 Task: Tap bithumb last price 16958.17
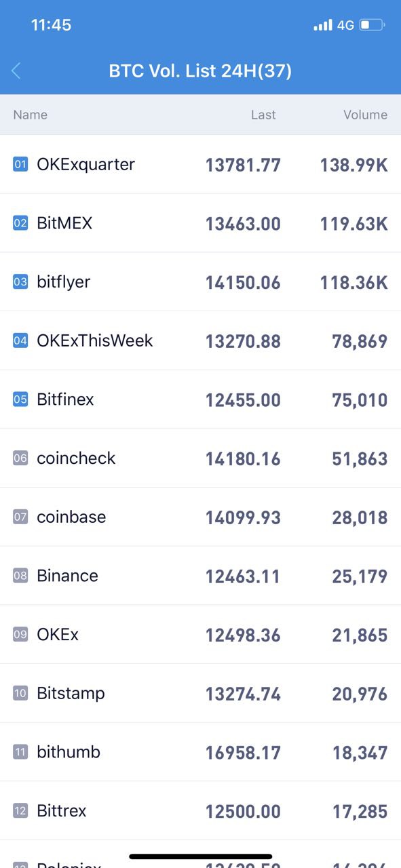pyautogui.click(x=243, y=753)
